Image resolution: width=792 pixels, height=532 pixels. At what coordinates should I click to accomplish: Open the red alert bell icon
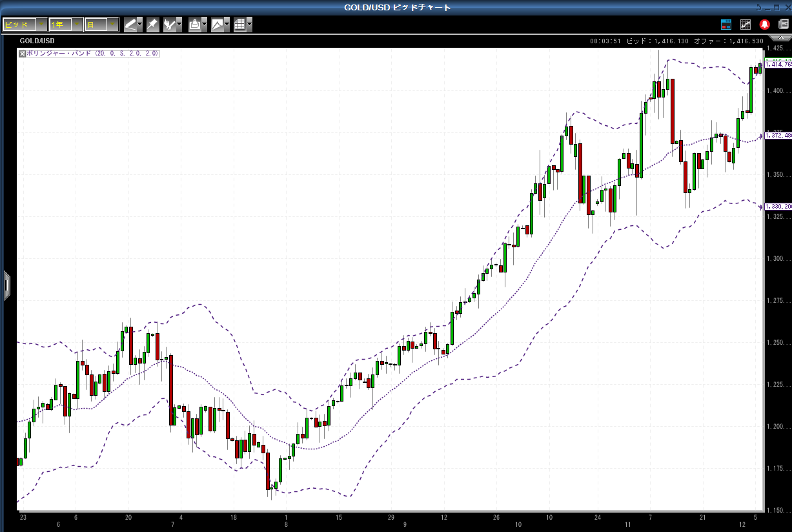click(765, 25)
